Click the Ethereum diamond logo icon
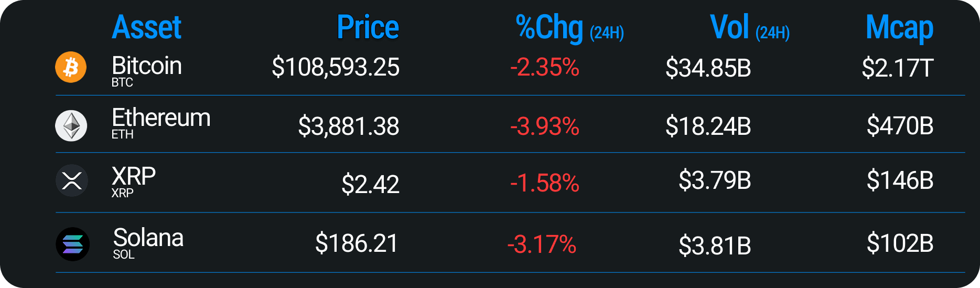Screen dimensions: 980x288 (71, 125)
